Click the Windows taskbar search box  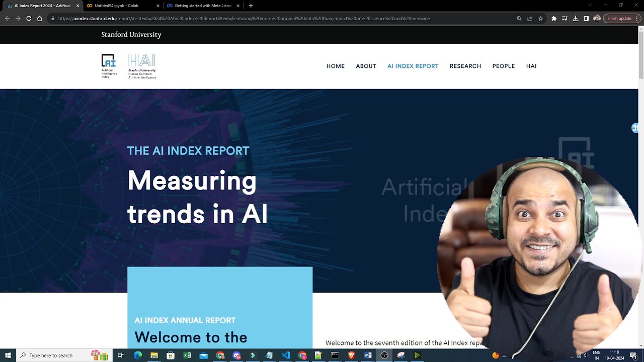tap(64, 355)
